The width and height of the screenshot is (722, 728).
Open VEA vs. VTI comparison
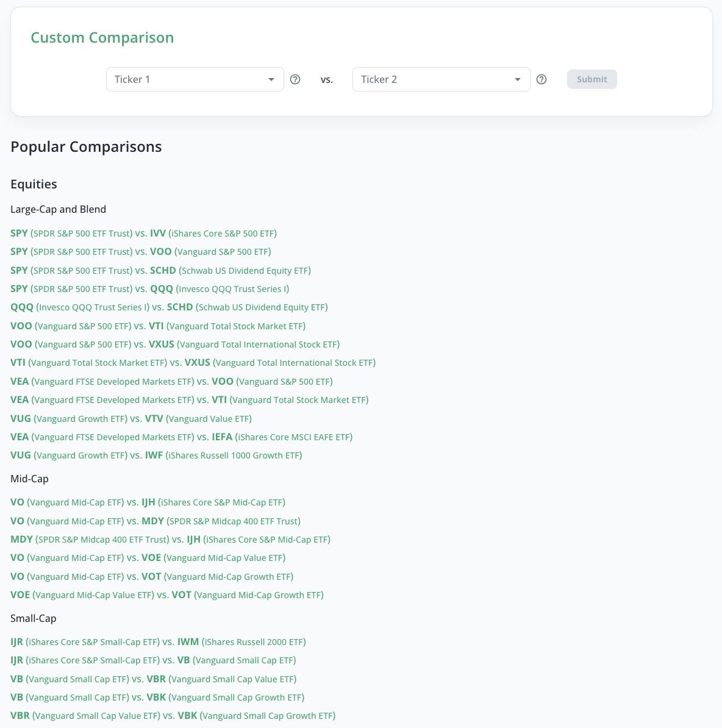coord(190,400)
